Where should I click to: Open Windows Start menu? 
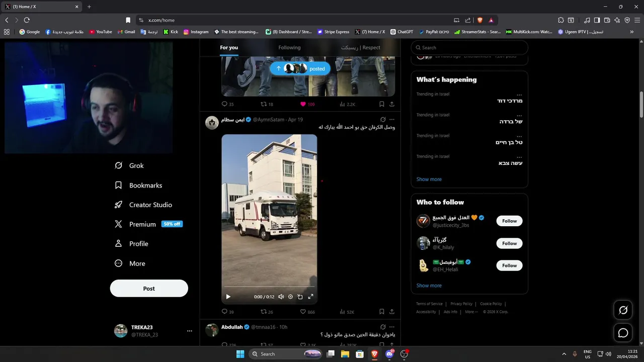coord(240,354)
